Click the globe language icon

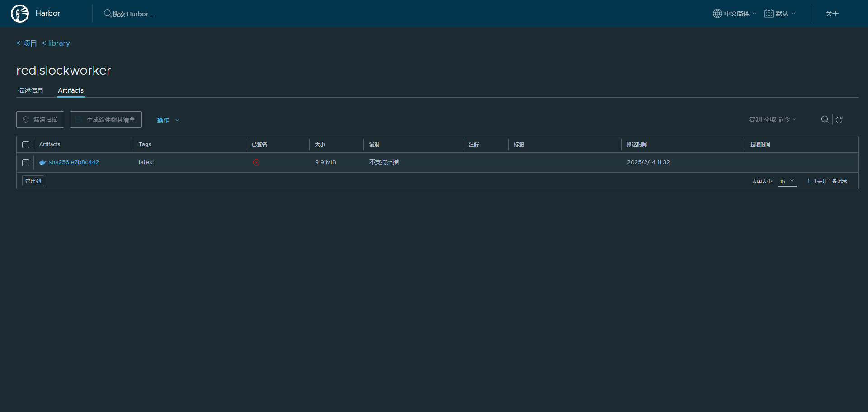717,14
